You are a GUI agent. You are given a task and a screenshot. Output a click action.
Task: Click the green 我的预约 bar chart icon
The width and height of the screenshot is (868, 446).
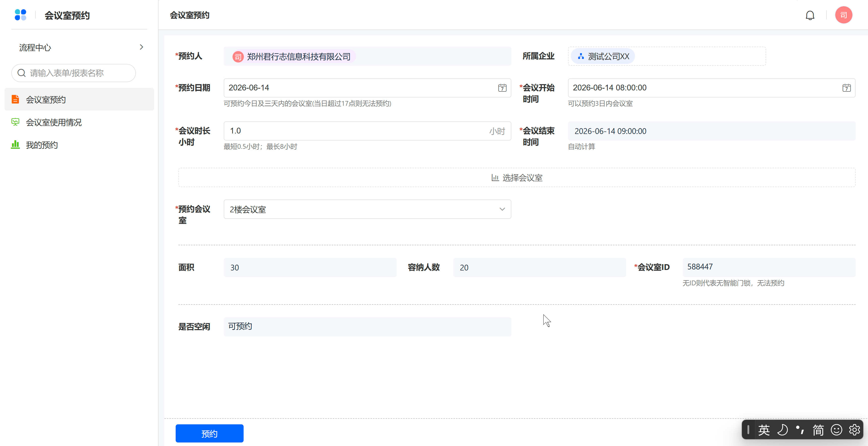15,145
